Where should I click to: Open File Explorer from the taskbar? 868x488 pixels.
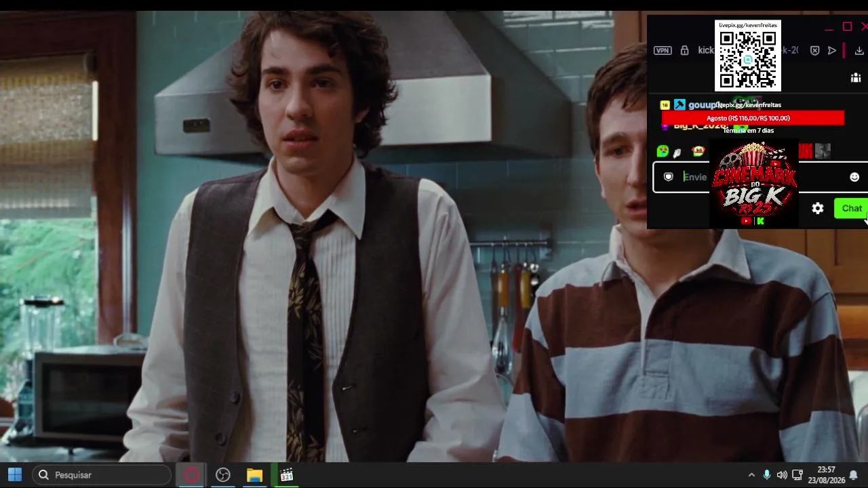click(254, 475)
